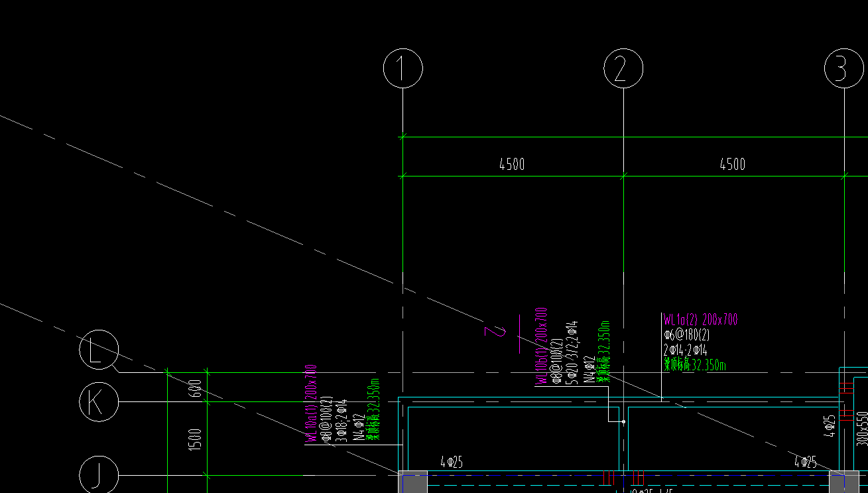Select the horizontal 4Φ25 text near axis 3 column
868x493 pixels.
click(806, 462)
